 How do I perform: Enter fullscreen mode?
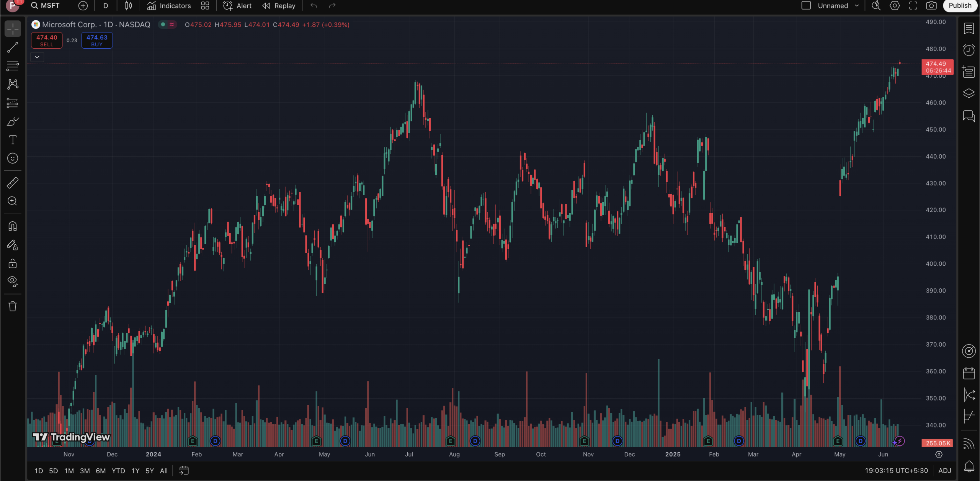click(913, 6)
